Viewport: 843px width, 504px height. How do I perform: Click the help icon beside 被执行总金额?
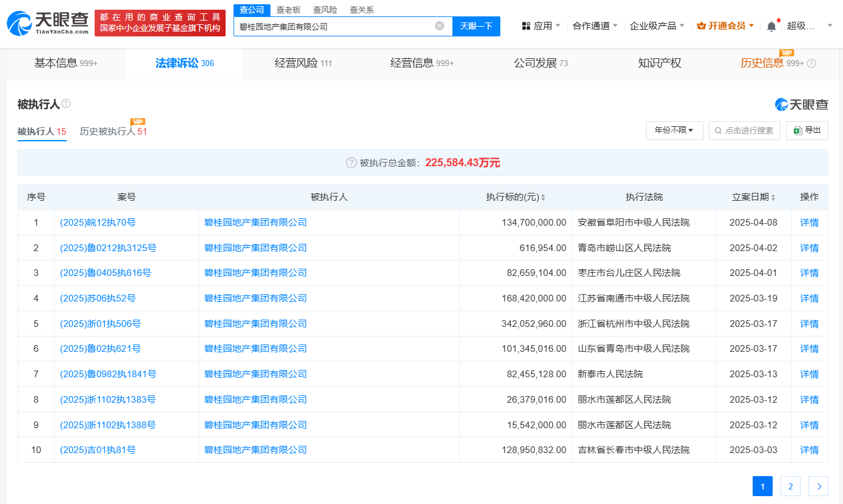click(x=351, y=163)
